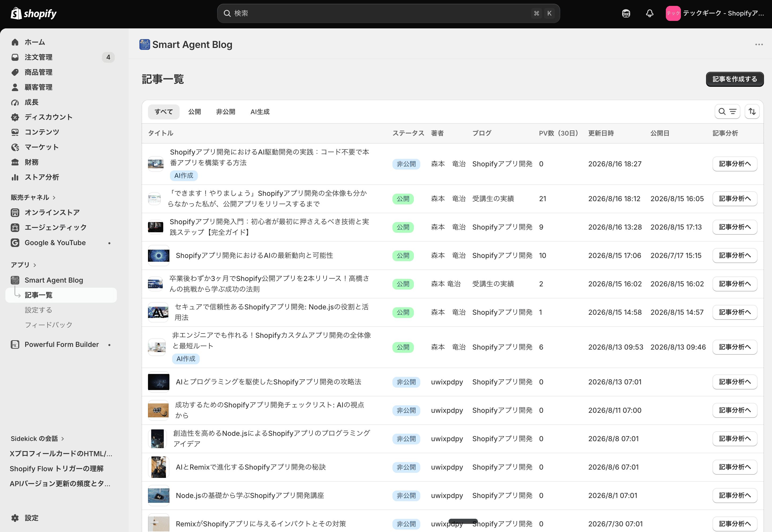This screenshot has width=772, height=532.
Task: Open the sort order button
Action: (752, 111)
